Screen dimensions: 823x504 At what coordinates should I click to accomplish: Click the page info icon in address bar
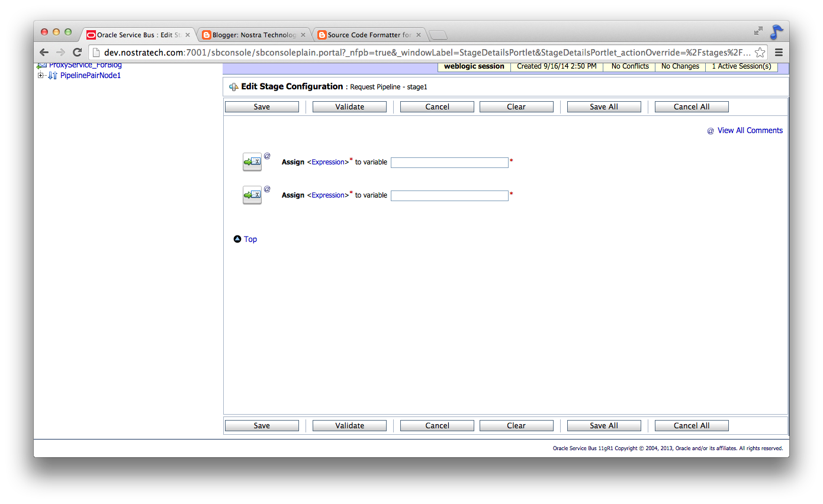[96, 52]
